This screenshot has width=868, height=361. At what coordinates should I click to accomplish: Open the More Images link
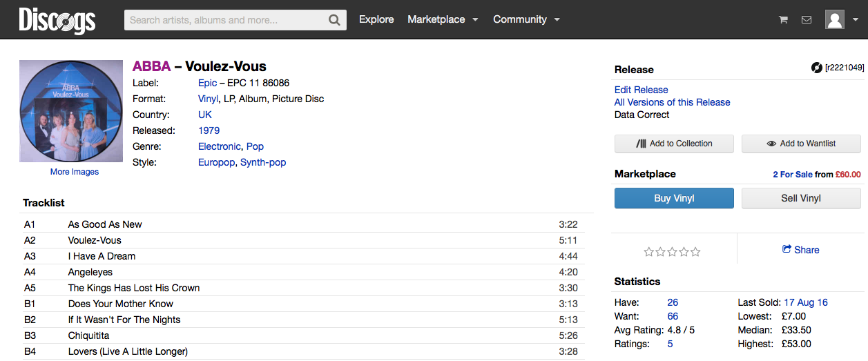pos(75,172)
